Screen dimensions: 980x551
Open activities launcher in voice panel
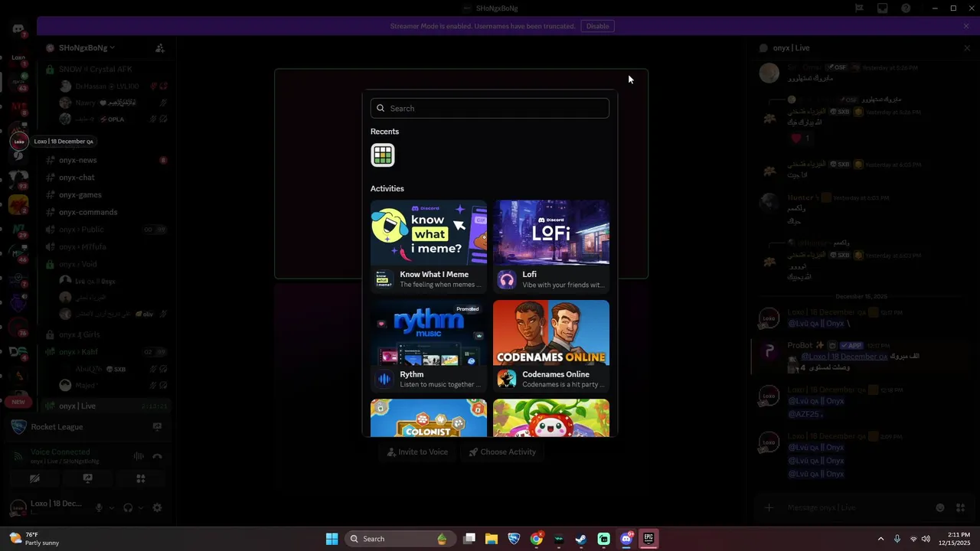[141, 478]
